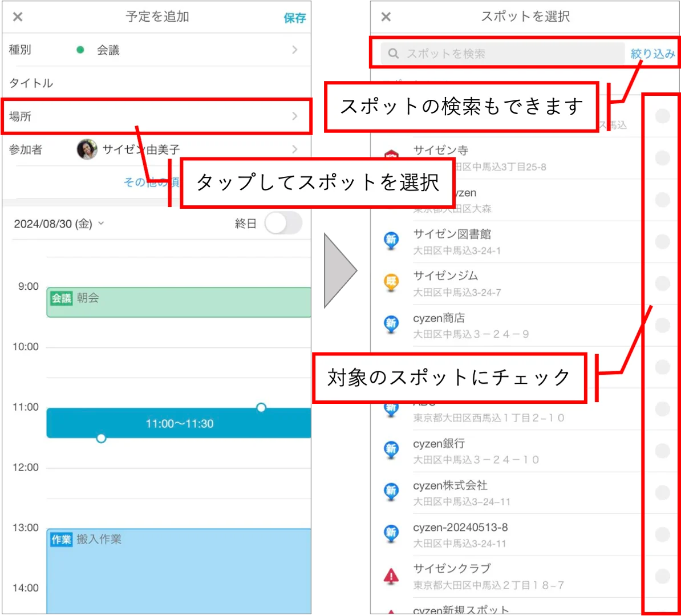
Task: Click the blue pin icon beside cyzen商店
Action: (391, 324)
